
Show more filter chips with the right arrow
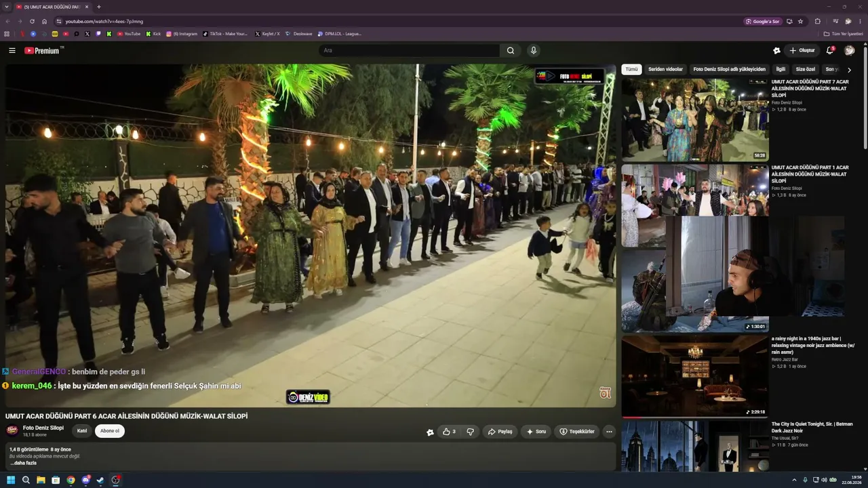tap(849, 69)
